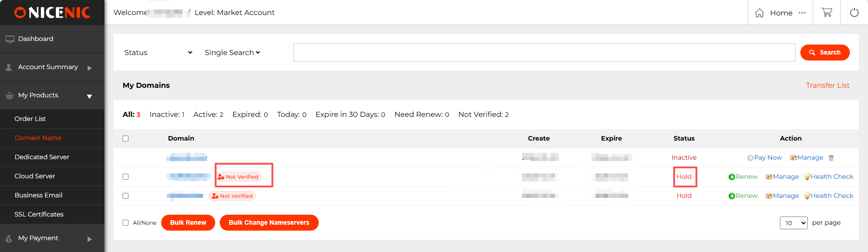Click the Home house icon
The width and height of the screenshot is (868, 252).
759,13
